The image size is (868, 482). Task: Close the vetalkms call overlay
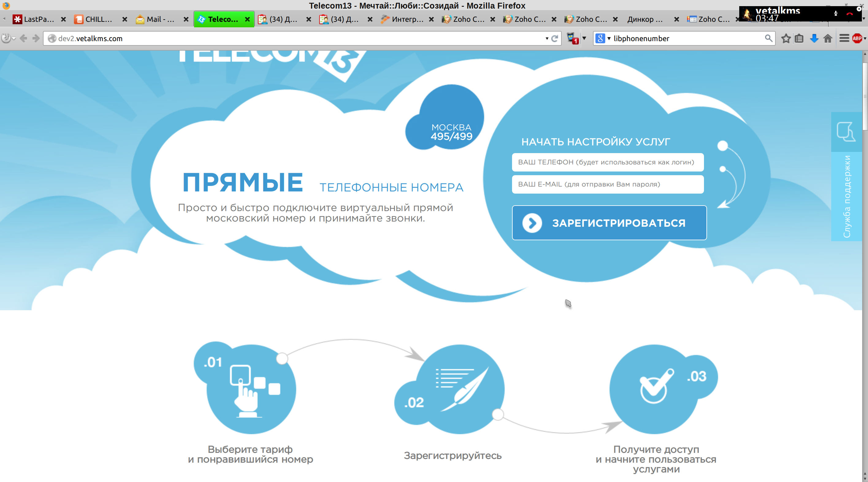(859, 9)
